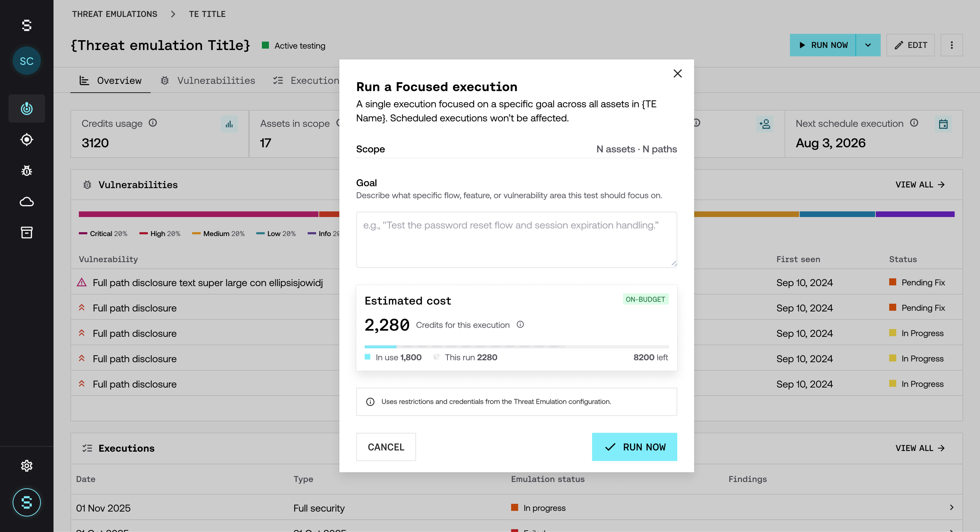Click Full security execution type

pyautogui.click(x=319, y=508)
